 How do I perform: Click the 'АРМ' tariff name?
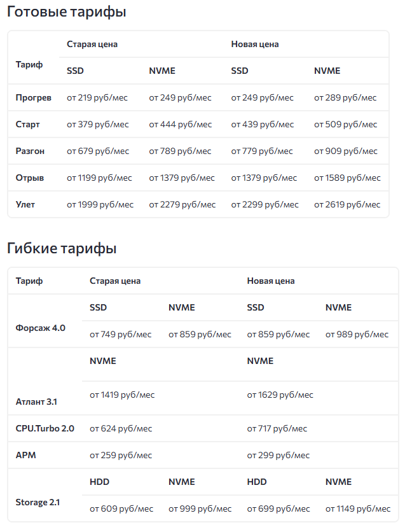[25, 456]
